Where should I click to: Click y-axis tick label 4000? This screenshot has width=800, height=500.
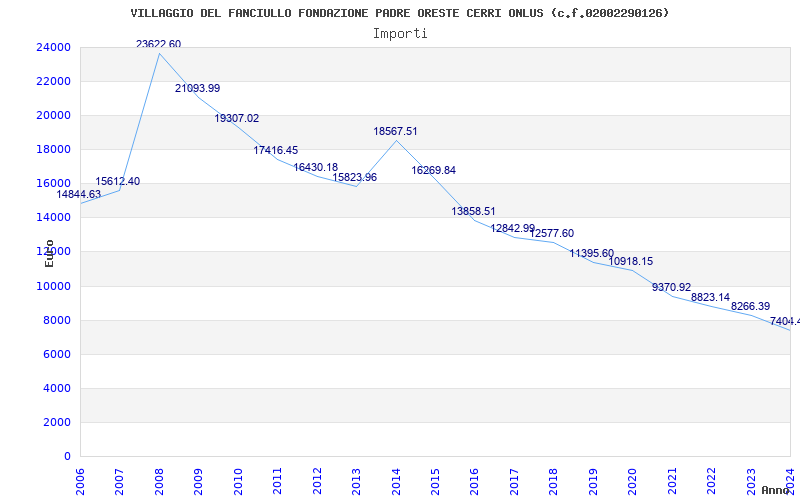[57, 388]
